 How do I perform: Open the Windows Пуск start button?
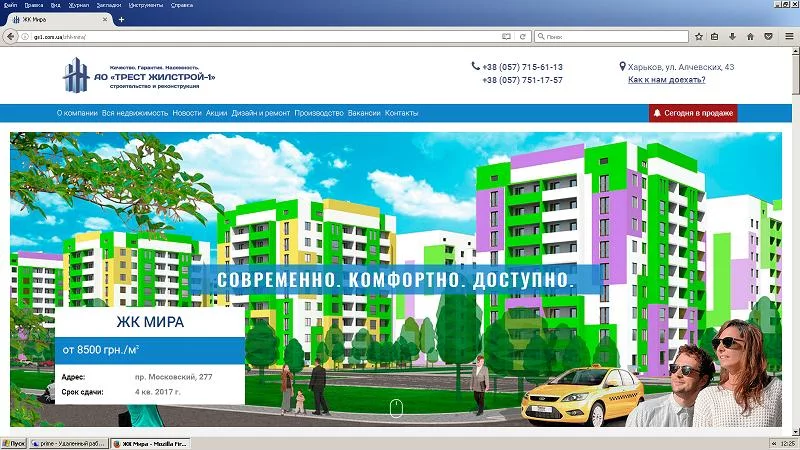pos(14,444)
